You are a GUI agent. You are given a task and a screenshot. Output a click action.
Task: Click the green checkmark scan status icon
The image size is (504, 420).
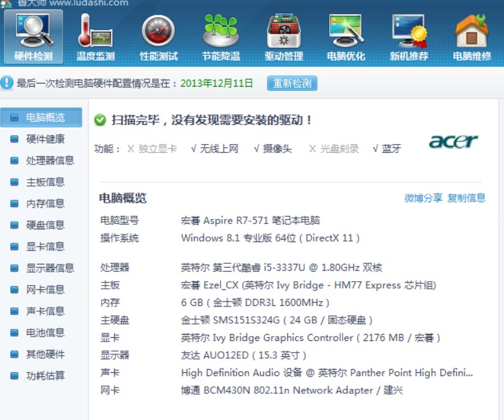coord(100,120)
